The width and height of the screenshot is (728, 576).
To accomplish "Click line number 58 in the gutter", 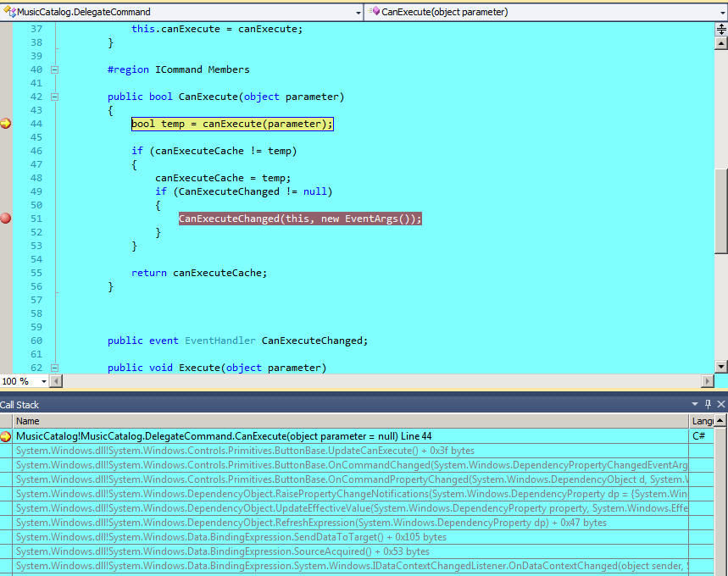I will [36, 313].
